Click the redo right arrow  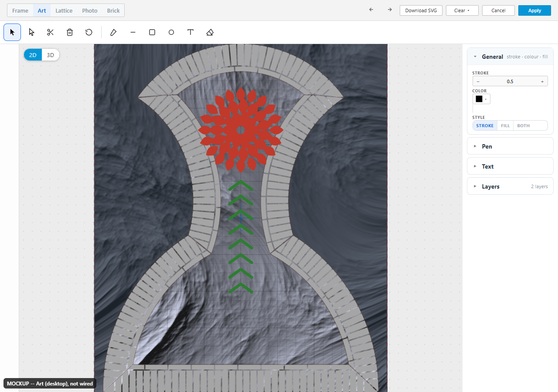(x=390, y=10)
